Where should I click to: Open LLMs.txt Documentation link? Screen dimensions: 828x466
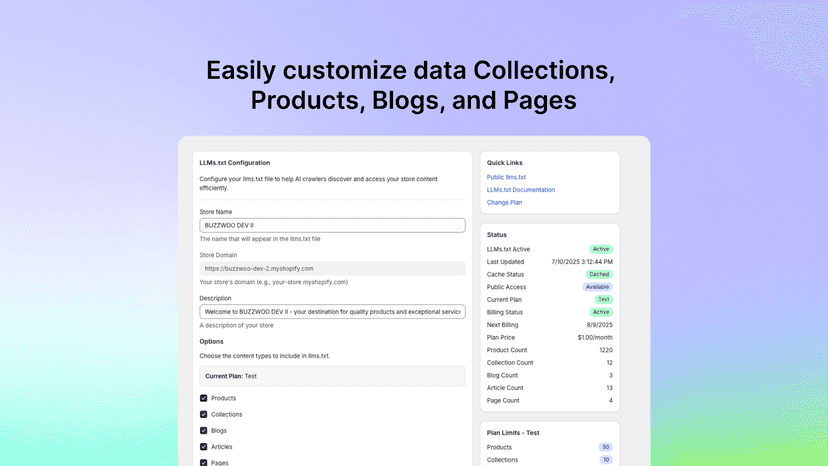tap(521, 190)
